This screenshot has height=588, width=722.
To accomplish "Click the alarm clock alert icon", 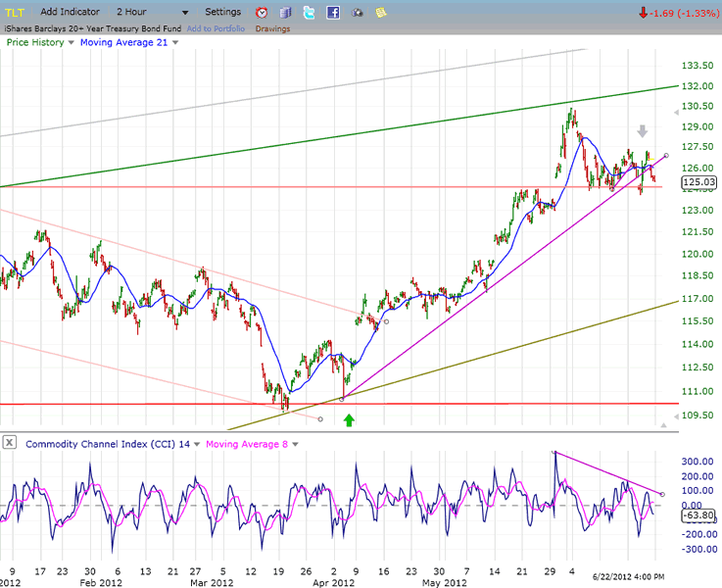I will coord(262,13).
